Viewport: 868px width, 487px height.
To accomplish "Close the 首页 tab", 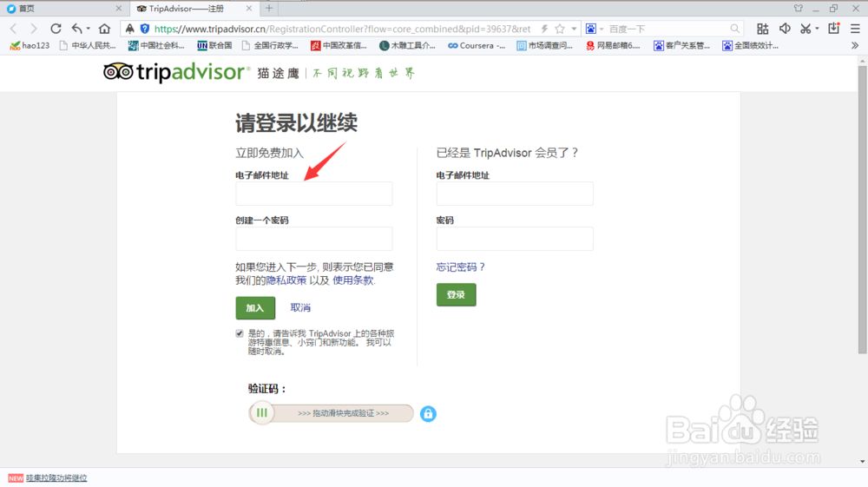I will [x=118, y=9].
